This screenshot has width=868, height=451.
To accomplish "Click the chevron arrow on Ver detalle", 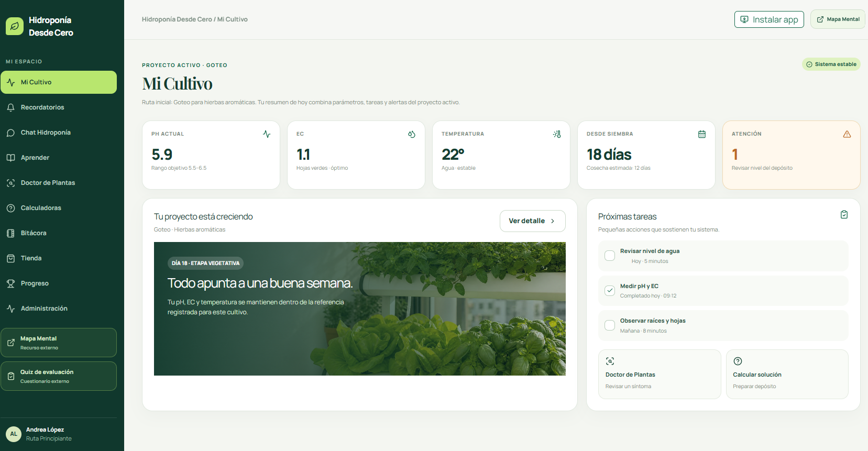I will click(x=553, y=221).
